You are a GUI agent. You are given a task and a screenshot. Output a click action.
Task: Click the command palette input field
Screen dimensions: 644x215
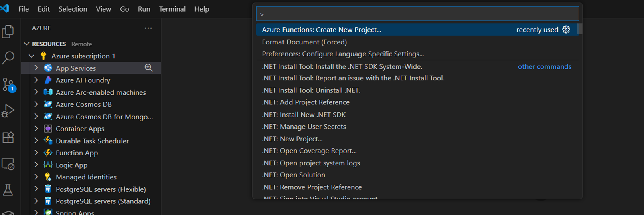[x=417, y=14]
